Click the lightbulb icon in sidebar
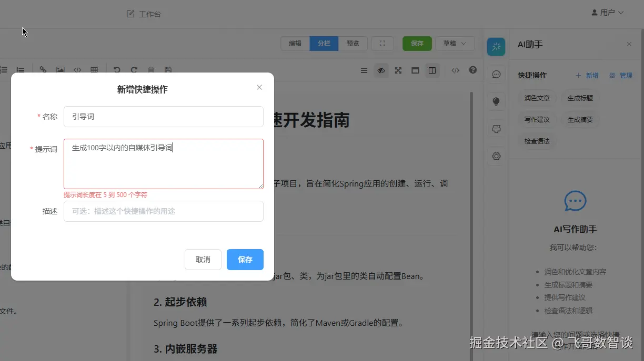 pyautogui.click(x=496, y=101)
